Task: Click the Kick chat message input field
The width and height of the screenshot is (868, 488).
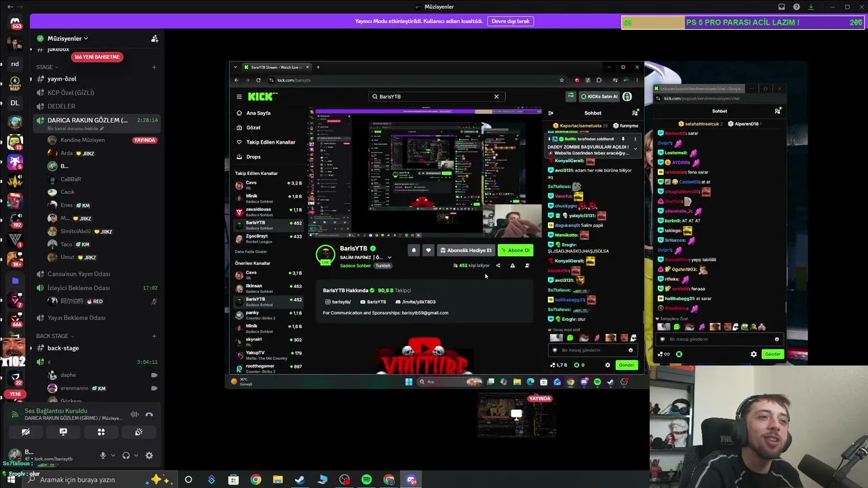Action: coord(591,350)
